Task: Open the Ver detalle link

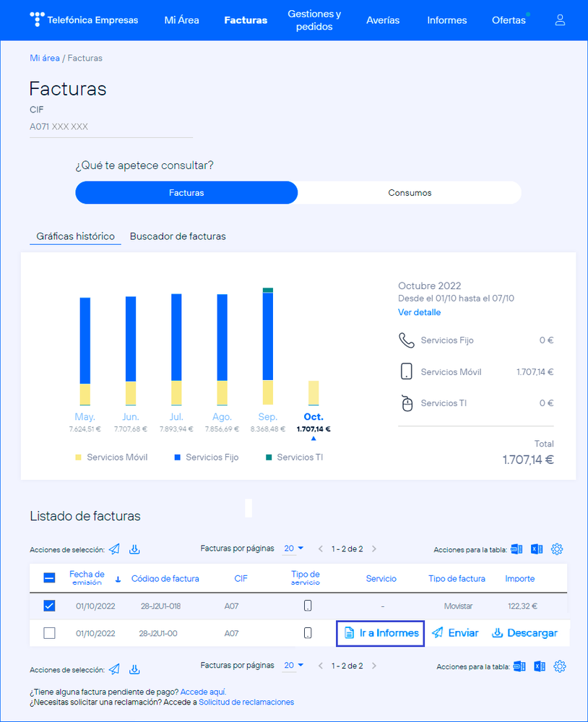Action: [x=419, y=312]
